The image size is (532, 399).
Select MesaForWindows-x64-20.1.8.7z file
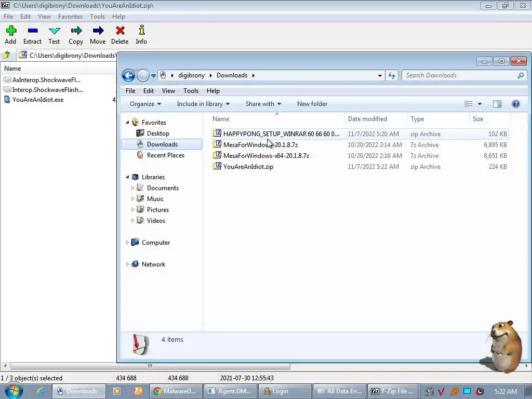pyautogui.click(x=267, y=156)
